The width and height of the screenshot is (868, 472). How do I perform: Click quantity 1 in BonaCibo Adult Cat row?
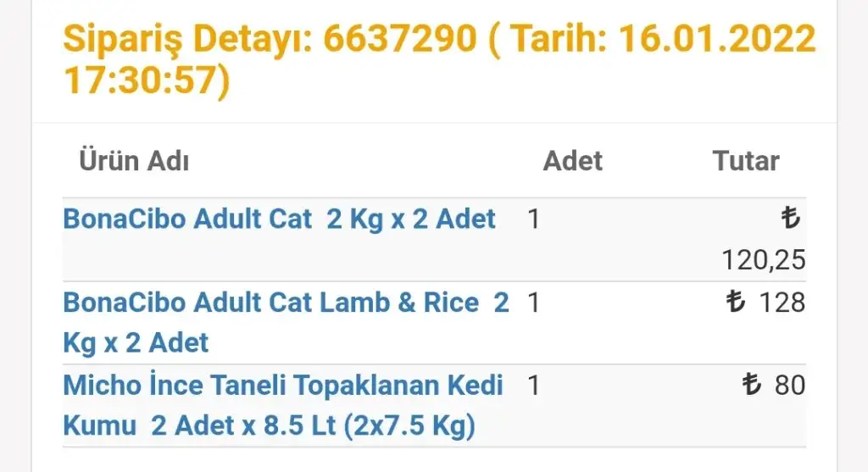534,219
